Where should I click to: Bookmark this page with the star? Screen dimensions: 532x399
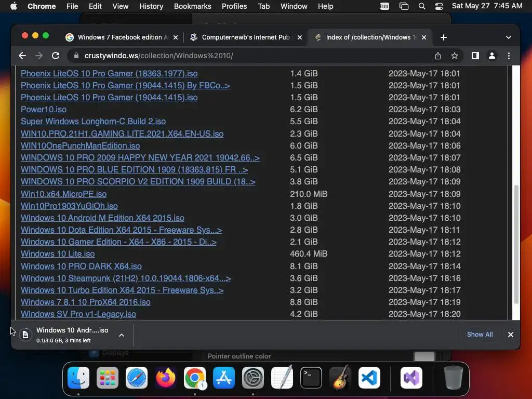454,56
